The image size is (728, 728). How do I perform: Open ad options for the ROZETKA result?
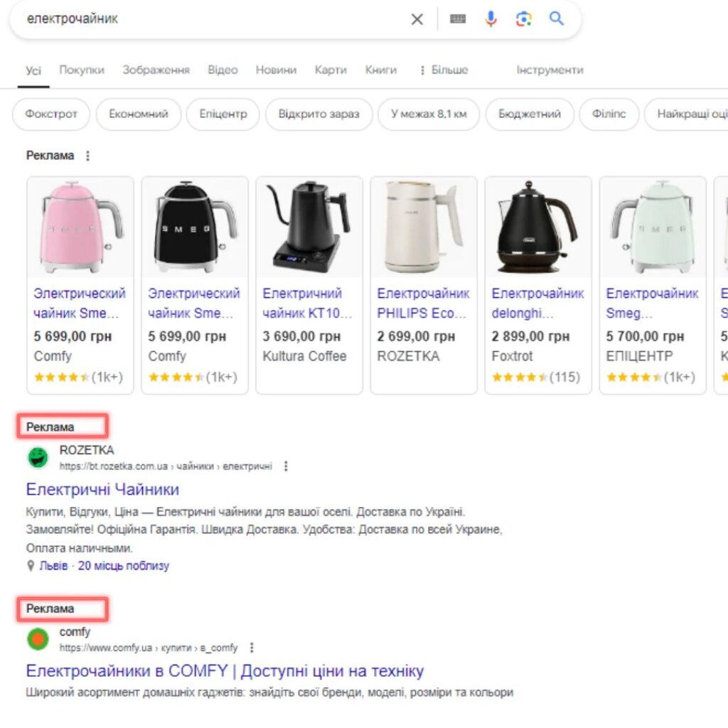[285, 466]
